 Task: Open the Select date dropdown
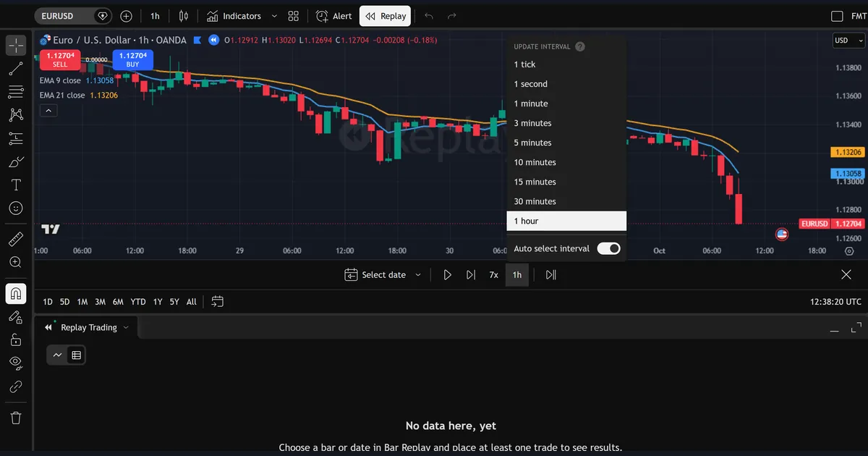pyautogui.click(x=383, y=275)
